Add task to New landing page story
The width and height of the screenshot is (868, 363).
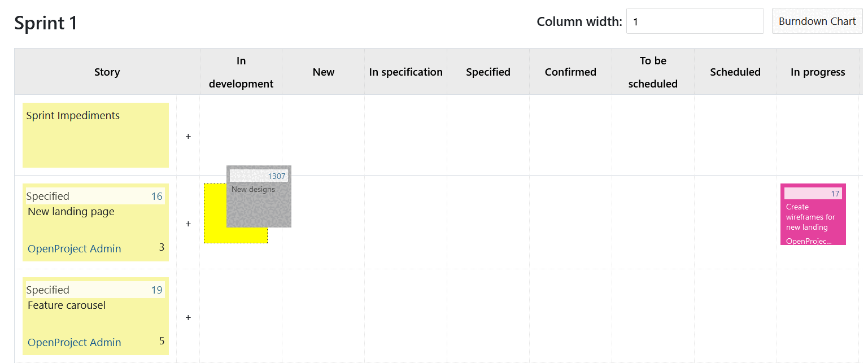[x=188, y=224]
